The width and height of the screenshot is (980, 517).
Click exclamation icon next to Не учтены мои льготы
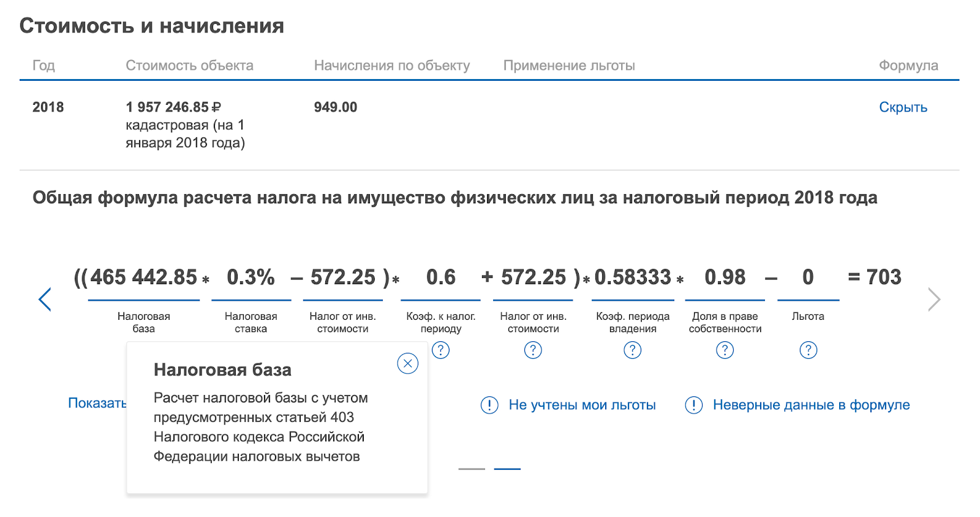pos(489,405)
